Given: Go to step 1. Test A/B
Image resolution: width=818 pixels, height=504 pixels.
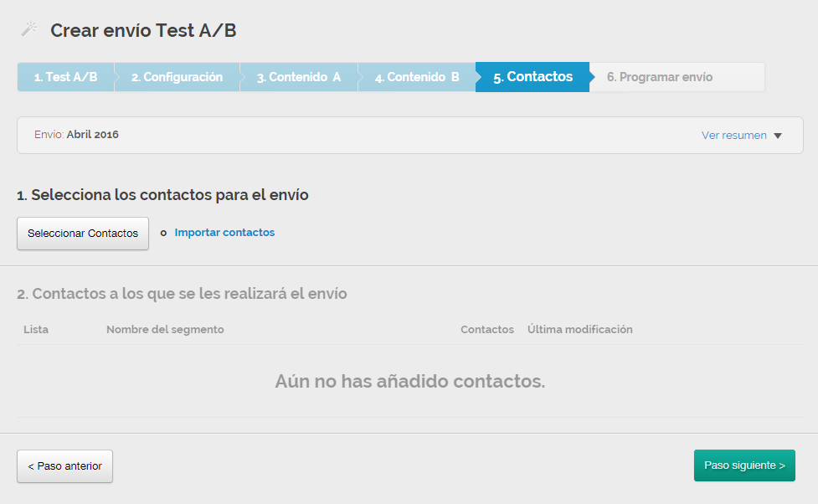Looking at the screenshot, I should point(65,77).
